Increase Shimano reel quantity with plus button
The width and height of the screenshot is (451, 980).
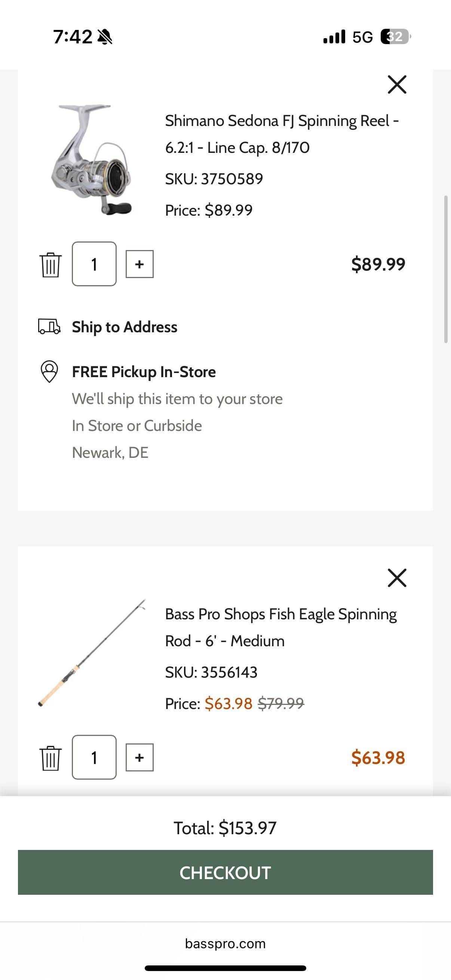click(x=139, y=264)
